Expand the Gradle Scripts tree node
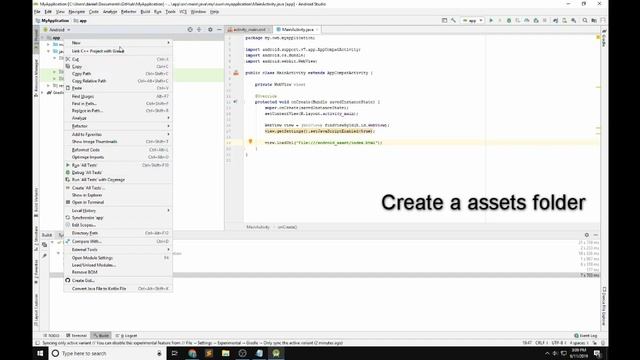 [43, 93]
